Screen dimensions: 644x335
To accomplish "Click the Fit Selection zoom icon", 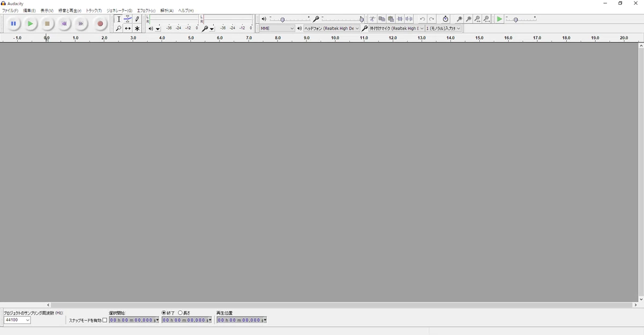I will 478,19.
